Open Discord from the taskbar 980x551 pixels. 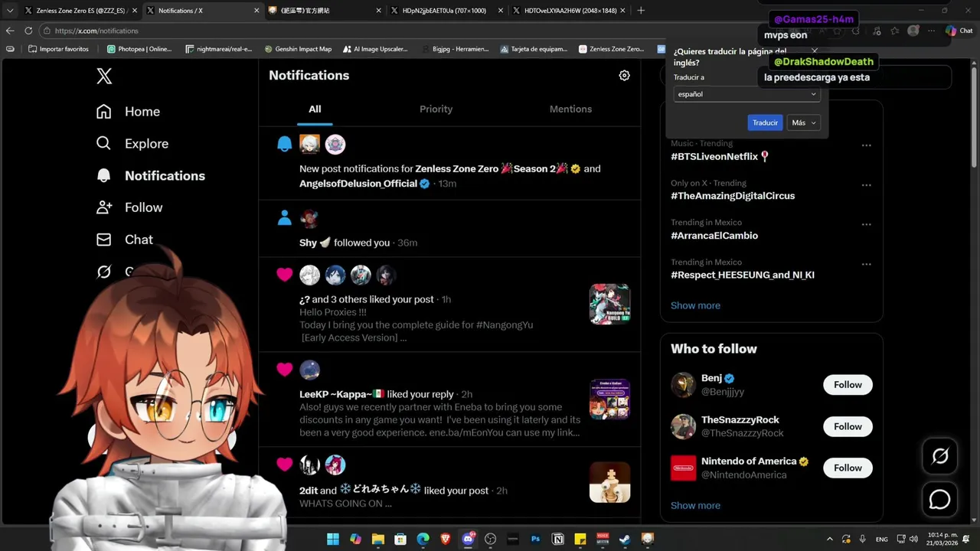tap(468, 539)
